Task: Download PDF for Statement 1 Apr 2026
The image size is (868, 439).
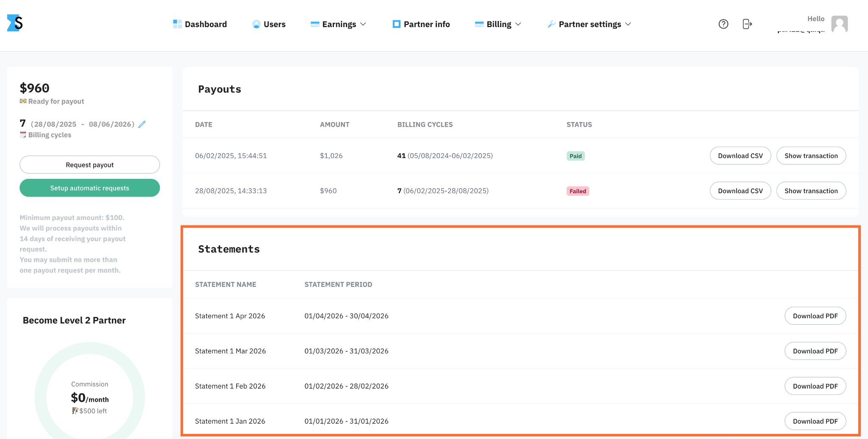Action: pyautogui.click(x=815, y=316)
